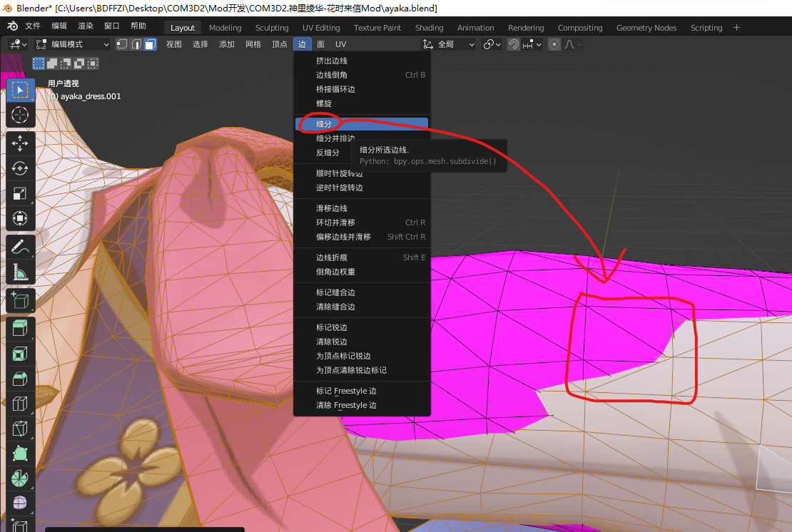This screenshot has height=532, width=792.
Task: Switch to vertex select mode
Action: 123,44
